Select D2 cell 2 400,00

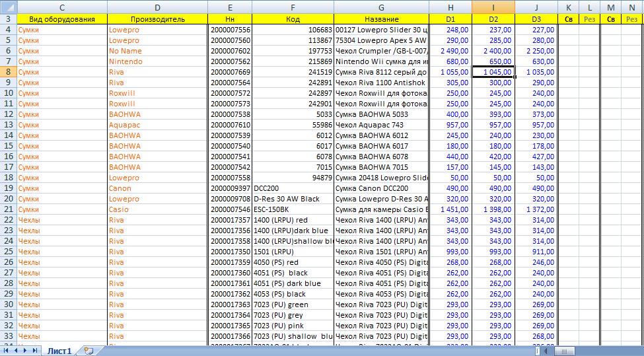pos(493,51)
